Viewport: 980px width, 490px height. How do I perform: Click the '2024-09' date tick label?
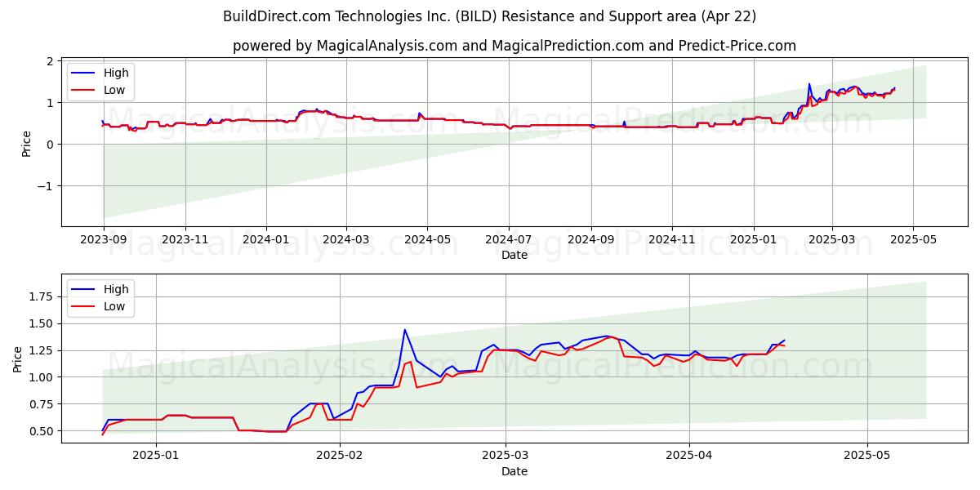pos(591,240)
